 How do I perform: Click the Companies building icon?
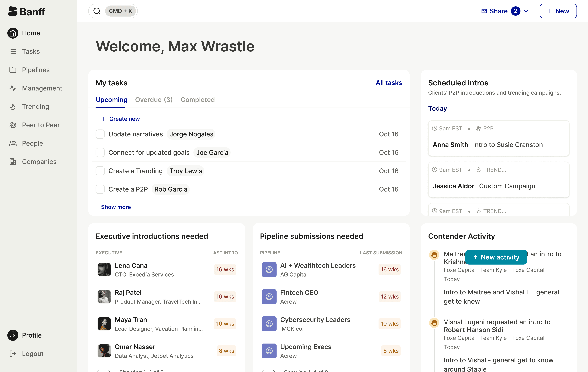13,162
